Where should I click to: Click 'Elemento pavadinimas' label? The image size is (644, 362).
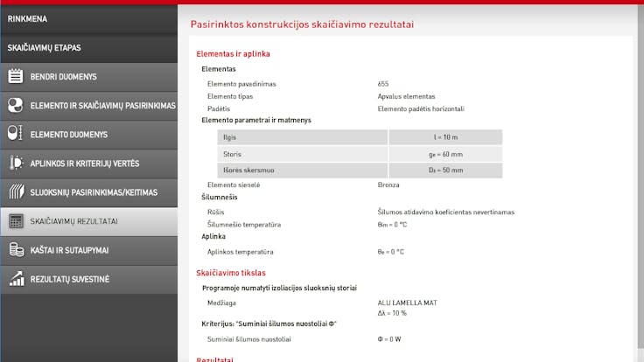point(241,84)
